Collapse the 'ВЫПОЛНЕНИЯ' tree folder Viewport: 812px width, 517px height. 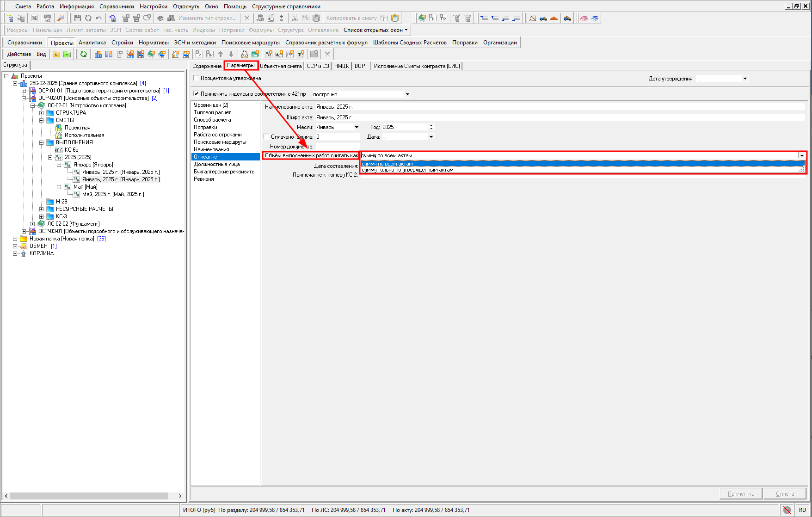tap(42, 142)
